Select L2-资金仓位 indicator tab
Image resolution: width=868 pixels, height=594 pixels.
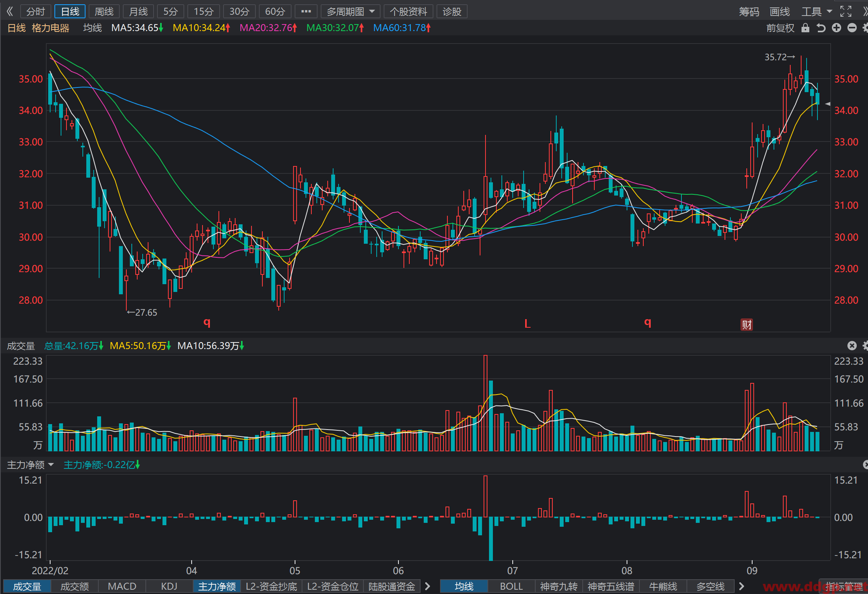click(333, 586)
